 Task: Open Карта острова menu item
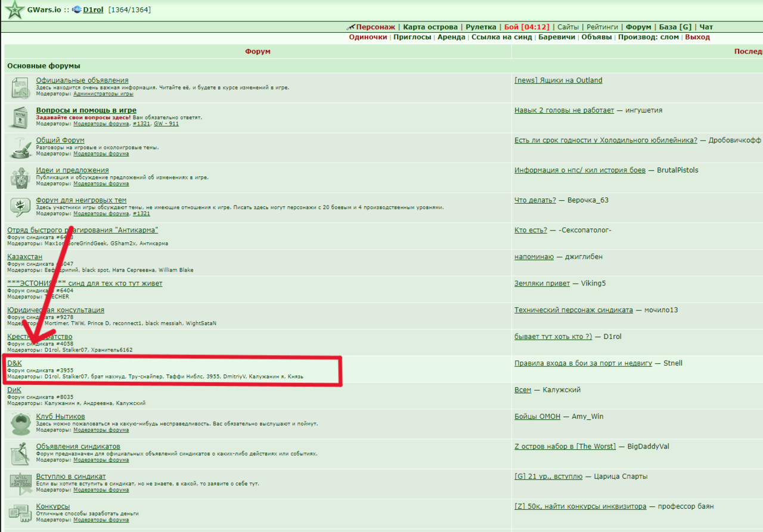coord(430,27)
